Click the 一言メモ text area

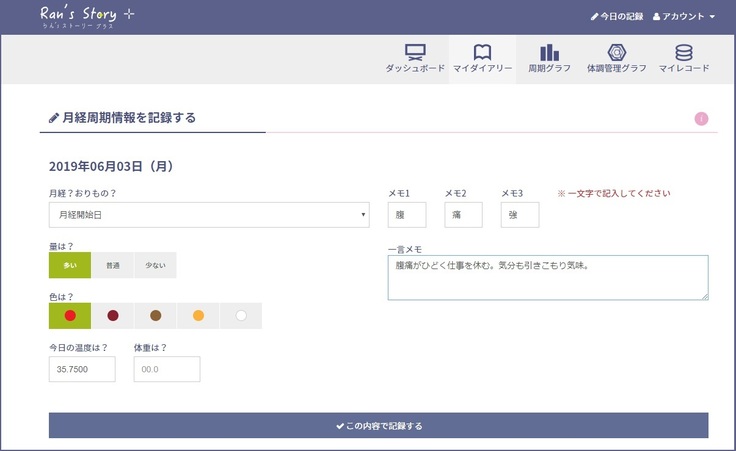[x=547, y=277]
